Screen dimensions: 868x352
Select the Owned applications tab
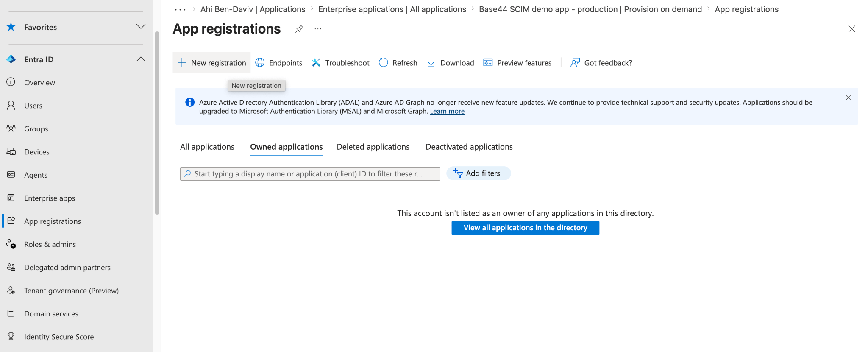[x=287, y=147]
